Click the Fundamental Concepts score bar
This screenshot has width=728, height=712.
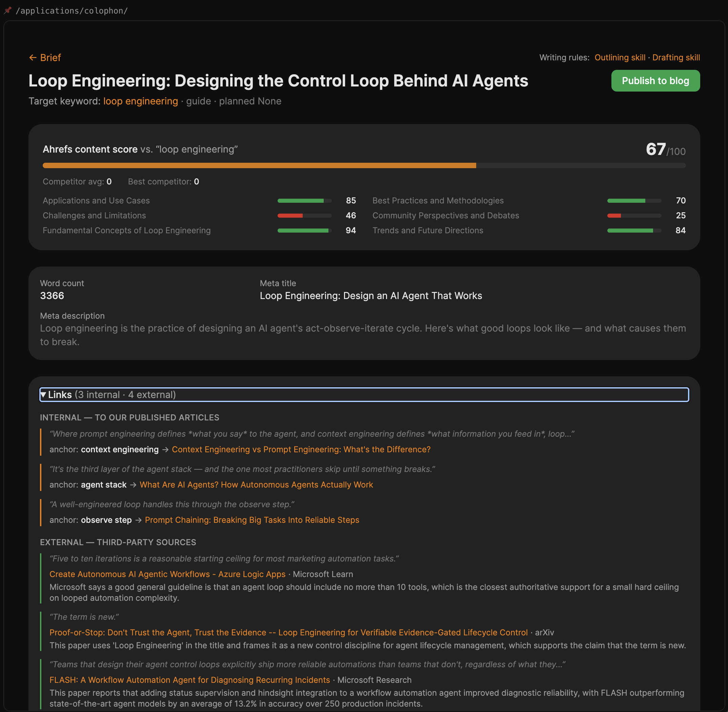coord(304,231)
